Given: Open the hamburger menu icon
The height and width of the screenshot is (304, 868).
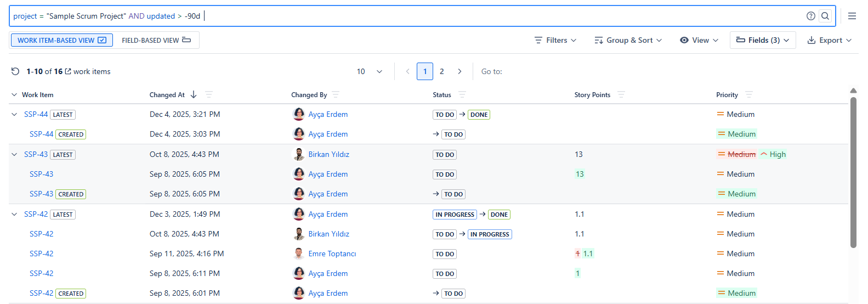Looking at the screenshot, I should click(x=852, y=16).
